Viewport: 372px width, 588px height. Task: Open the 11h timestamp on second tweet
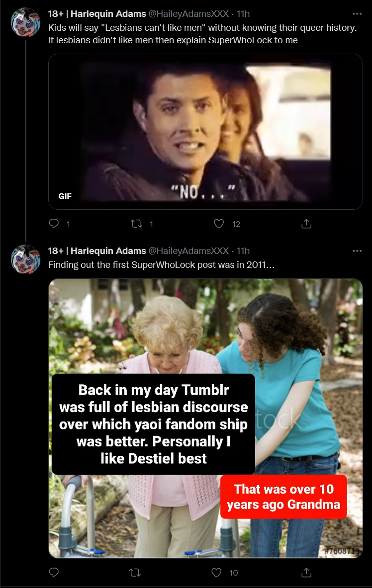pyautogui.click(x=243, y=251)
